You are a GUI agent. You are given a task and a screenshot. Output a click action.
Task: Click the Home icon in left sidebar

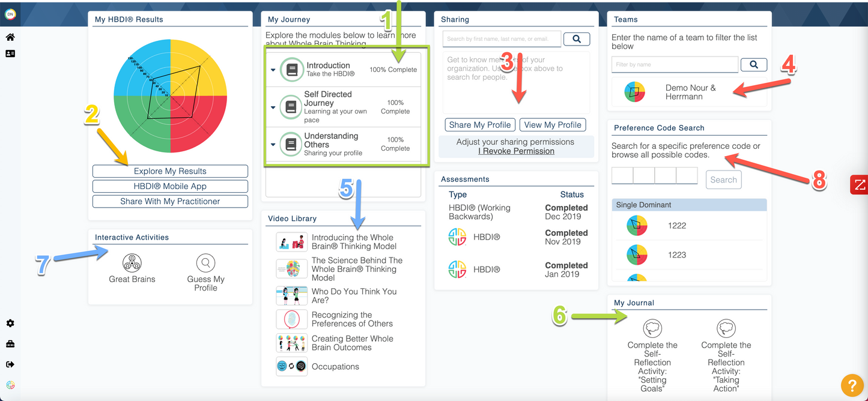pos(10,37)
